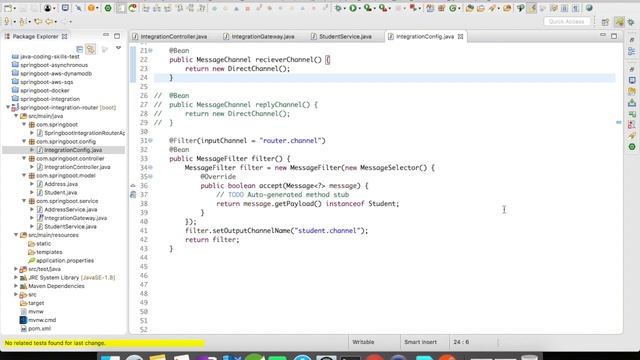Click the Run green play toolbar icon
Screen dimensions: 640x360
click(x=353, y=8)
